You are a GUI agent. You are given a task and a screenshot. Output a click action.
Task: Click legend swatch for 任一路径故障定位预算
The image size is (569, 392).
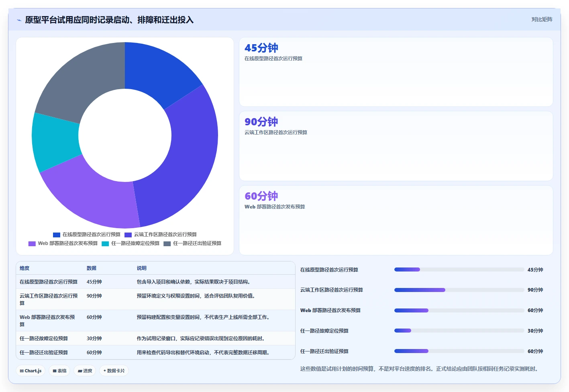tap(105, 243)
